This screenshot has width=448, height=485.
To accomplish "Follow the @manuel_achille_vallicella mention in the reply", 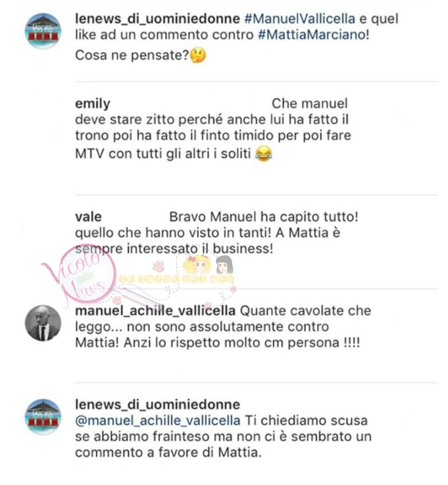I will [158, 421].
